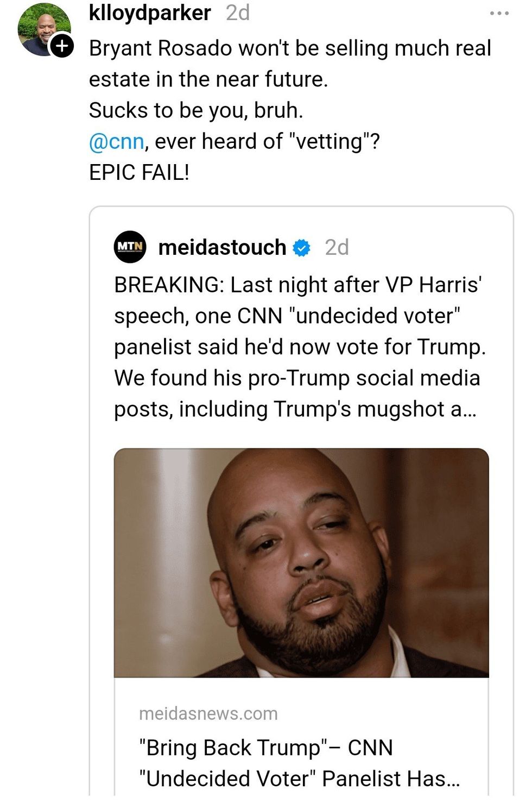
Task: Click the ever heard of "vetting" text
Action: 267,141
